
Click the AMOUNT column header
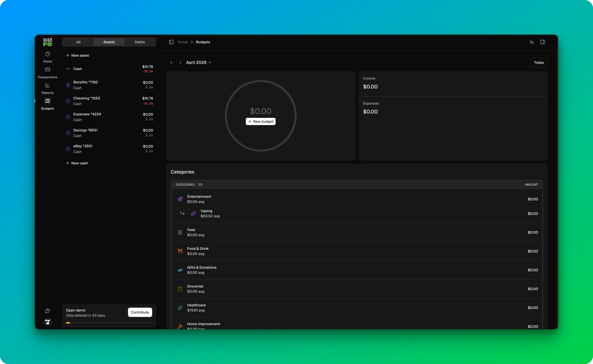click(531, 185)
